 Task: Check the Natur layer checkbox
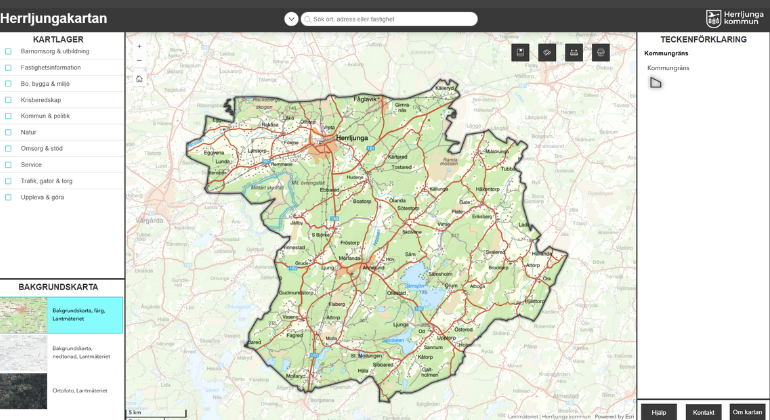click(8, 132)
